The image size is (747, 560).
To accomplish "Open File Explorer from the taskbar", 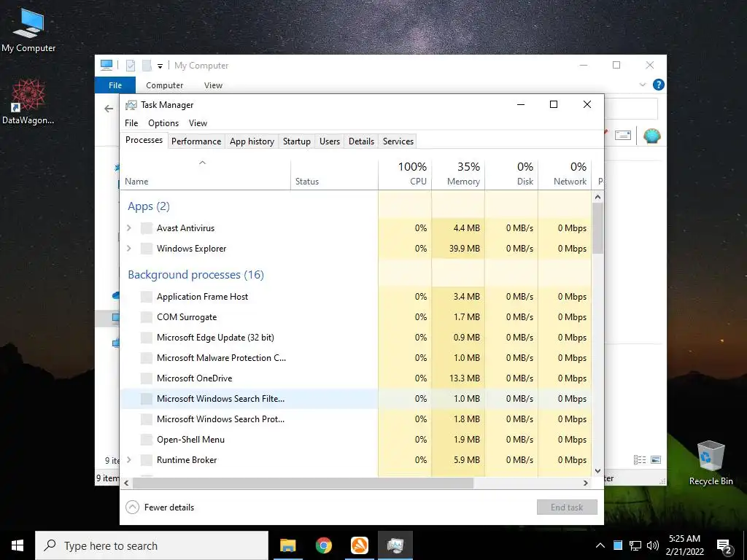I will tap(287, 545).
